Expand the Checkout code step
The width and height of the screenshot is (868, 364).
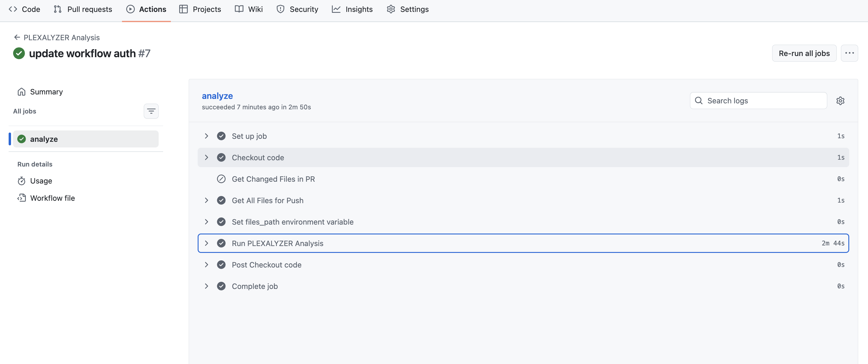pos(207,157)
